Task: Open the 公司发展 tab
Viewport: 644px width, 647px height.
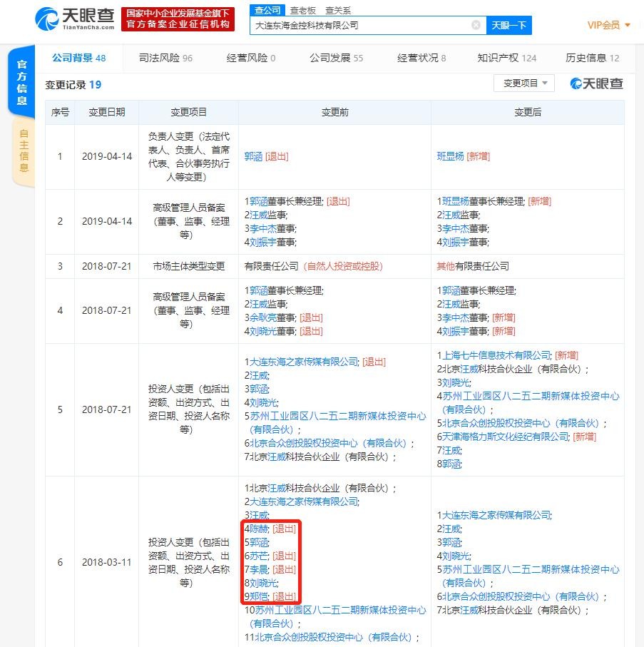Action: pos(336,58)
